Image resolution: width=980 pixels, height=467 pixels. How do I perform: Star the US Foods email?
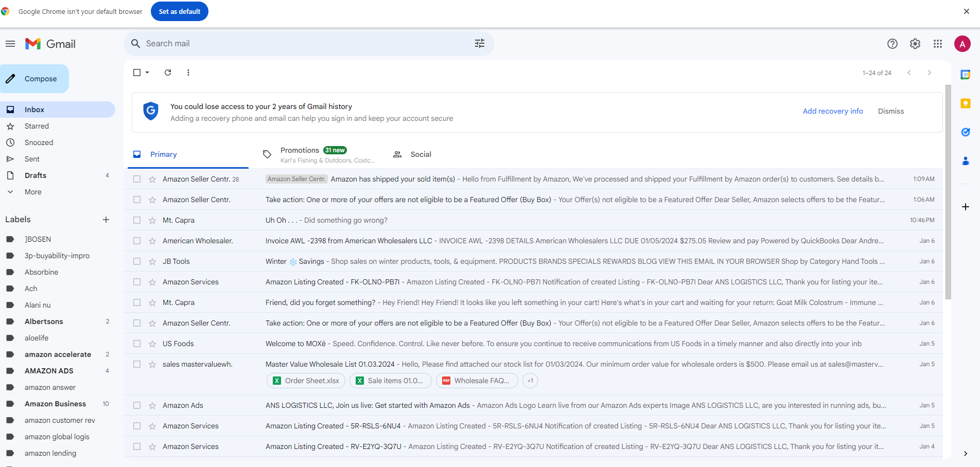152,344
